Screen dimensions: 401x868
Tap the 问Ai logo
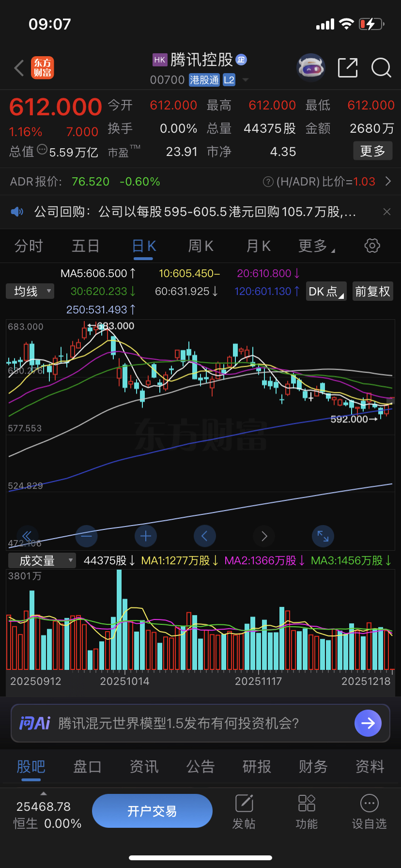(35, 723)
